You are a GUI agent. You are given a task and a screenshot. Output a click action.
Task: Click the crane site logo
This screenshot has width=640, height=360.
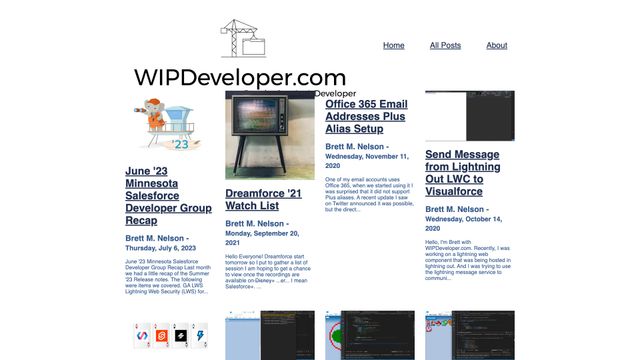243,38
